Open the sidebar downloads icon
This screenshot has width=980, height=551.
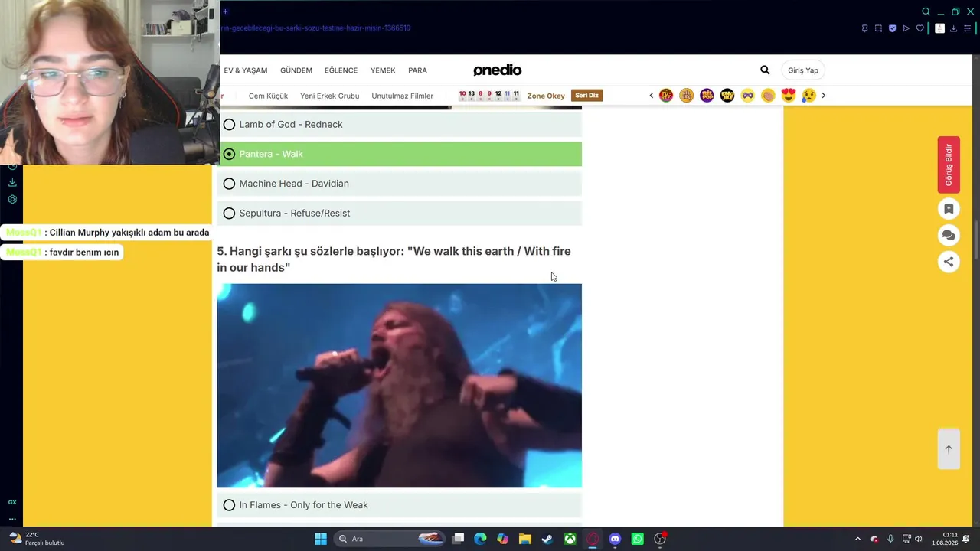pyautogui.click(x=12, y=182)
